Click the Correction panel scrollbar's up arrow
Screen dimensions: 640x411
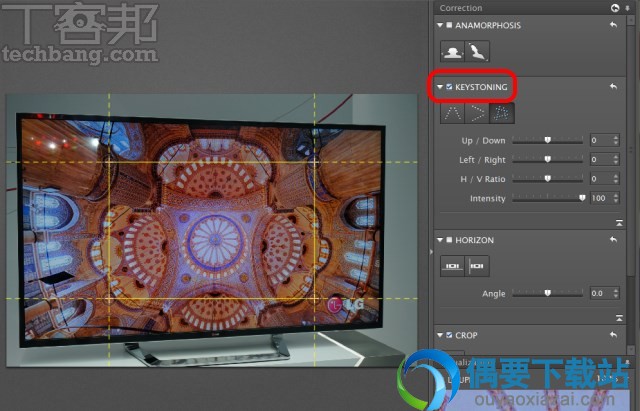point(633,19)
